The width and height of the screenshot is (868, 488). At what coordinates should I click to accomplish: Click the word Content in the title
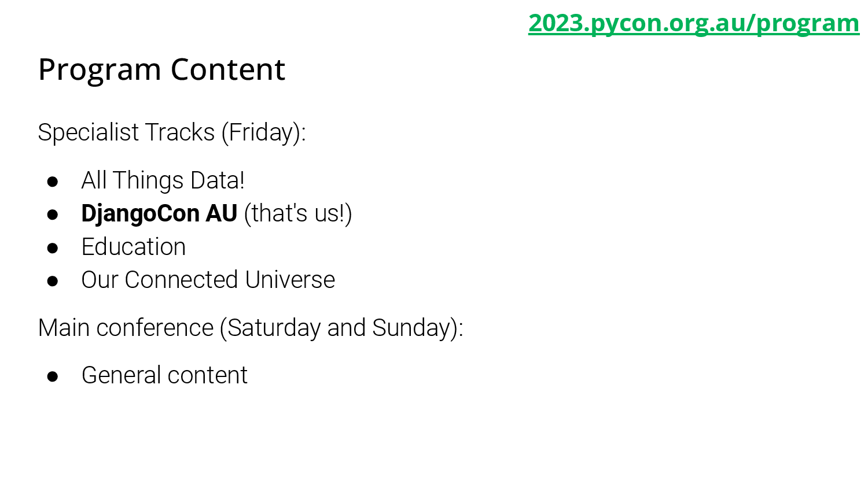[x=228, y=70]
